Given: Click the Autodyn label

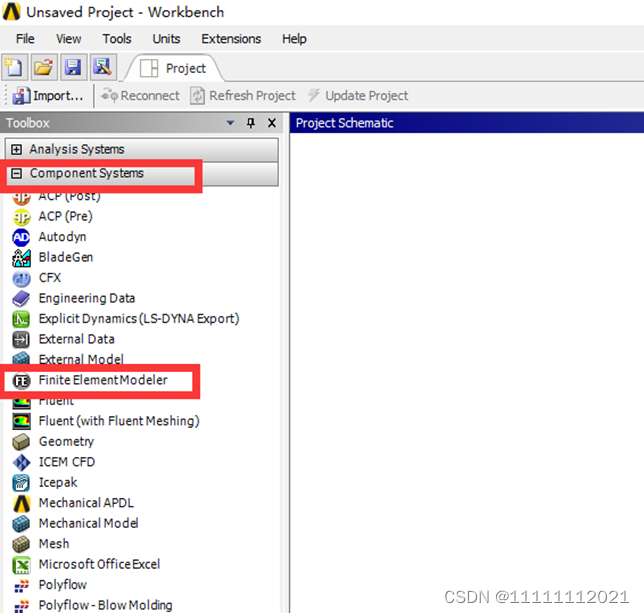Looking at the screenshot, I should tap(62, 237).
